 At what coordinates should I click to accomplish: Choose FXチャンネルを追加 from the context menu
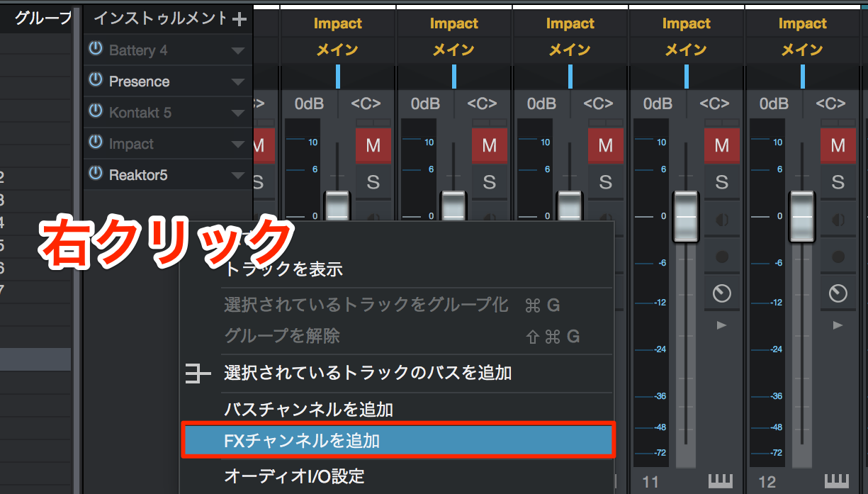(x=398, y=440)
